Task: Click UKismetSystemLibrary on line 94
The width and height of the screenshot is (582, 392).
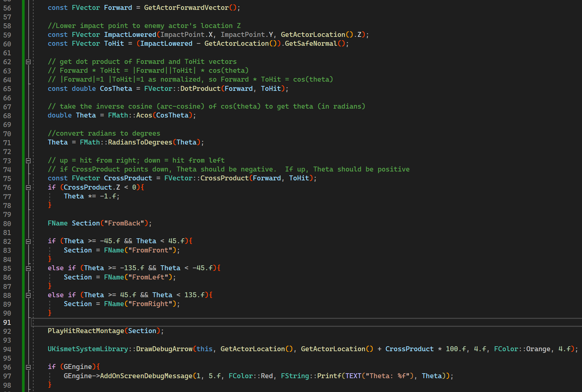Action: coord(88,349)
